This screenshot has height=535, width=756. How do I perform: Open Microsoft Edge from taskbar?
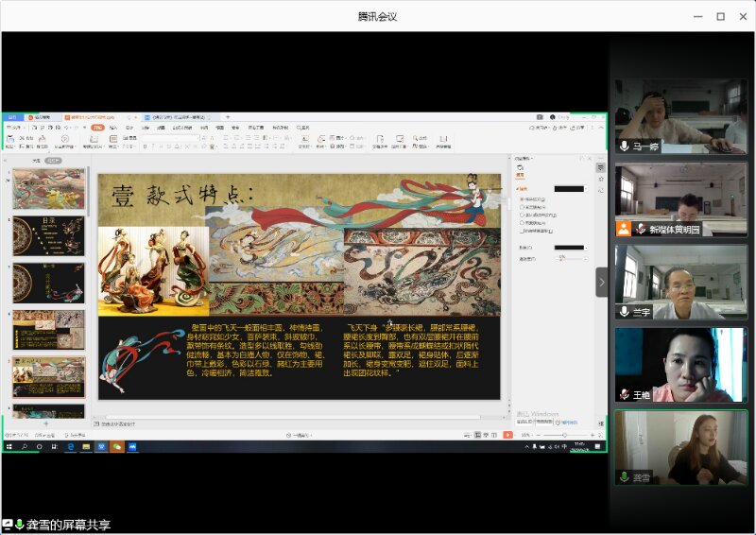tap(70, 446)
